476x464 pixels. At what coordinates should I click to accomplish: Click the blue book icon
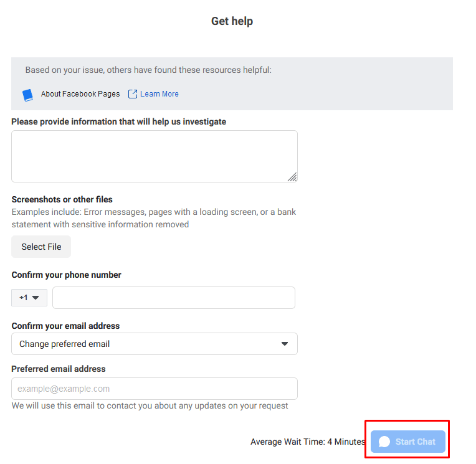click(27, 95)
